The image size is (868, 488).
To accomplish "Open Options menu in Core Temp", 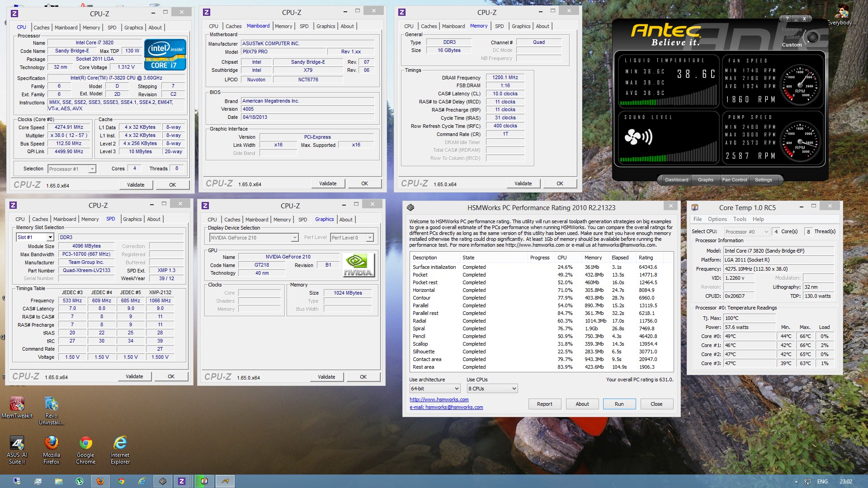I will 717,219.
